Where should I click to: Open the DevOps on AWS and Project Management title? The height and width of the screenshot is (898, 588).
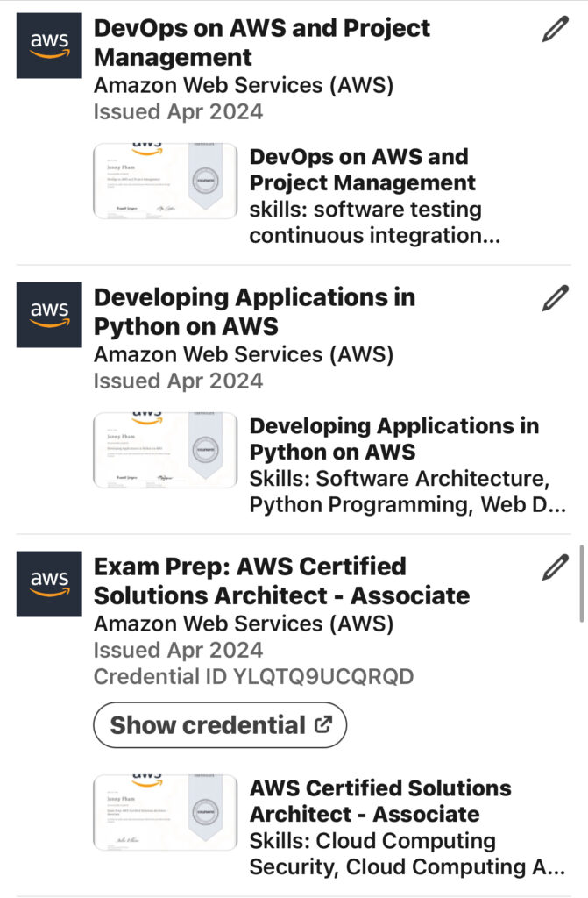coord(262,42)
